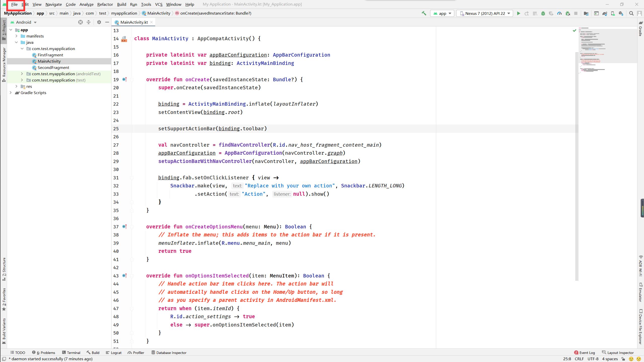The width and height of the screenshot is (644, 362).
Task: Click the Database Inspector icon
Action: pos(152,353)
